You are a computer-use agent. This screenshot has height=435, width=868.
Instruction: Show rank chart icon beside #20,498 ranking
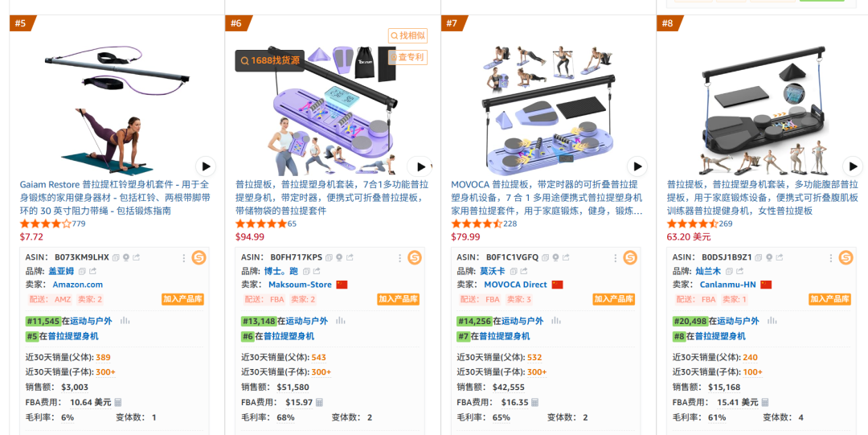click(x=772, y=320)
